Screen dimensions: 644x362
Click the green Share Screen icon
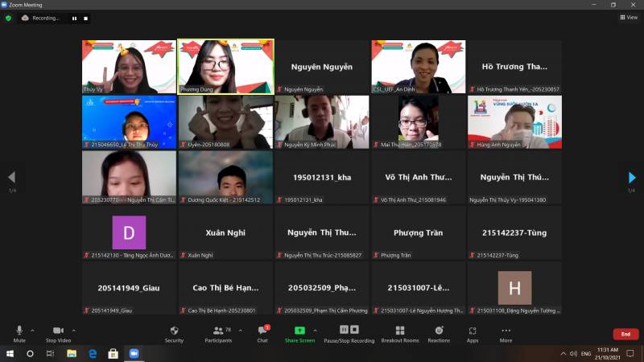(x=299, y=331)
